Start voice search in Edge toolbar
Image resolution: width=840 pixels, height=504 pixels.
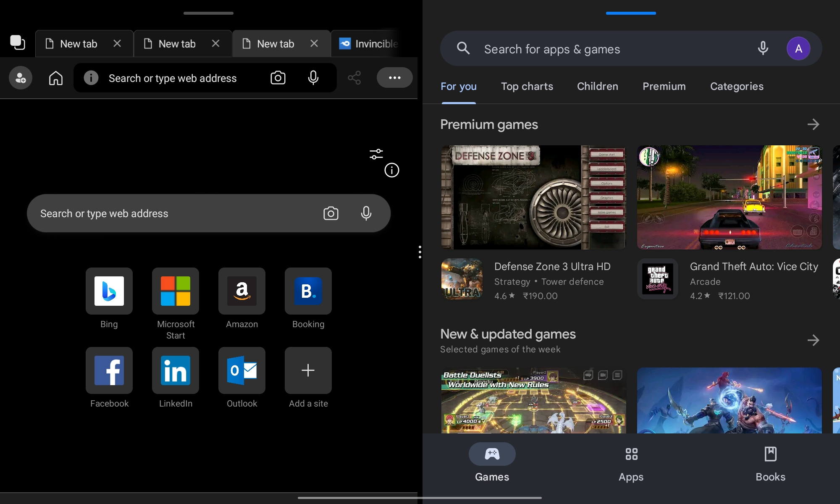point(313,78)
